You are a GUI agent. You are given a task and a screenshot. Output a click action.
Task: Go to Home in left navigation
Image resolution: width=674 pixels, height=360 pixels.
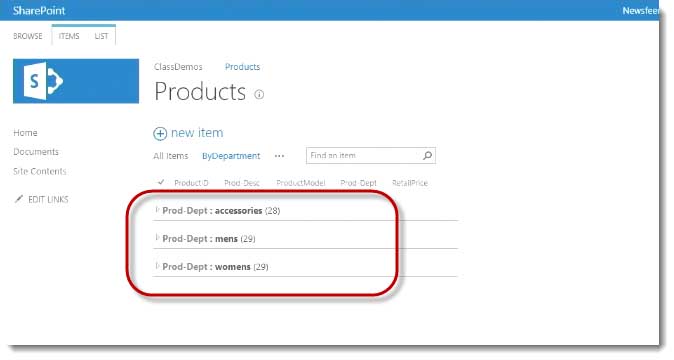tap(25, 133)
